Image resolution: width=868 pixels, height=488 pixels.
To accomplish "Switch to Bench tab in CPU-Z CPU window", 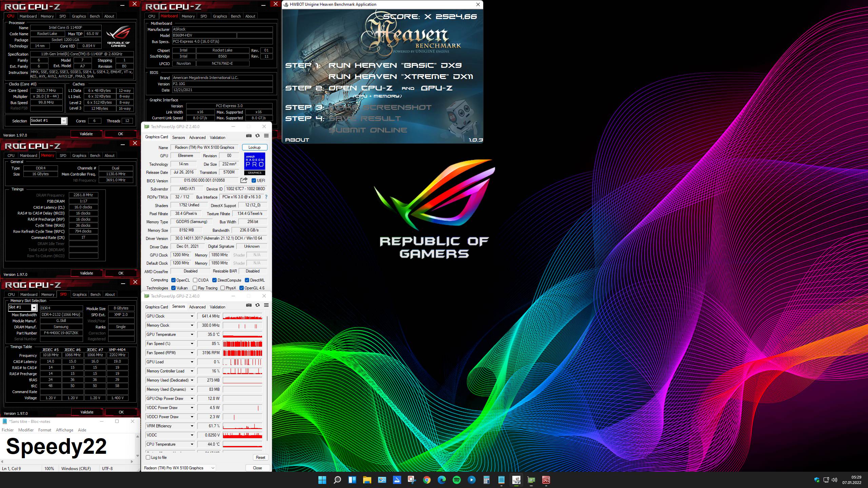I will 95,16.
